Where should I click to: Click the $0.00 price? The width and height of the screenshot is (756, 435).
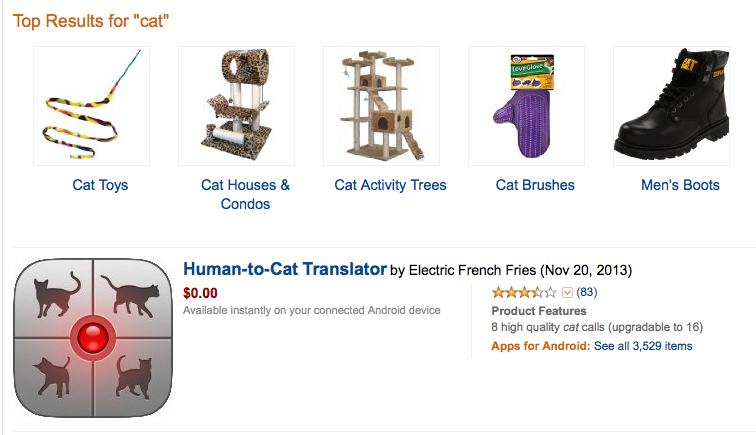pos(200,294)
